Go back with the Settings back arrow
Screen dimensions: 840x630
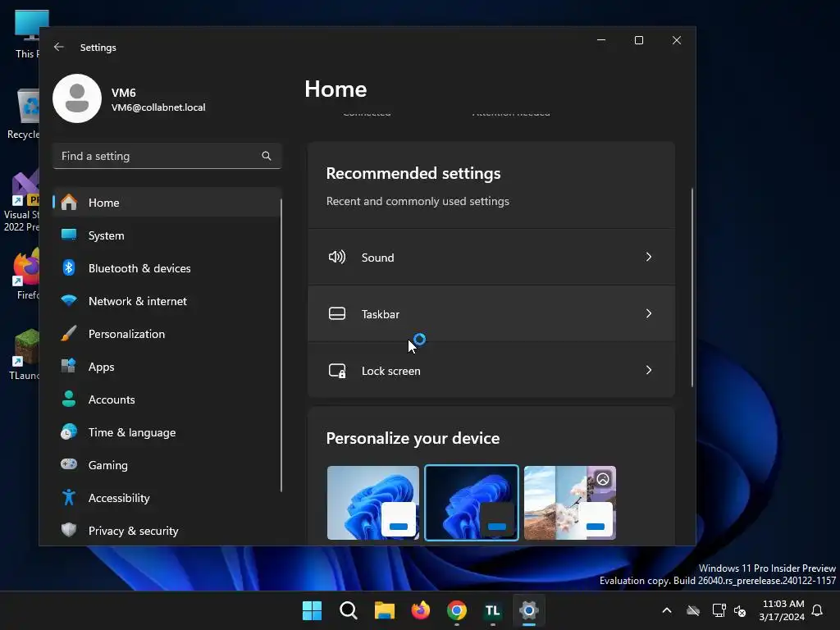tap(59, 47)
